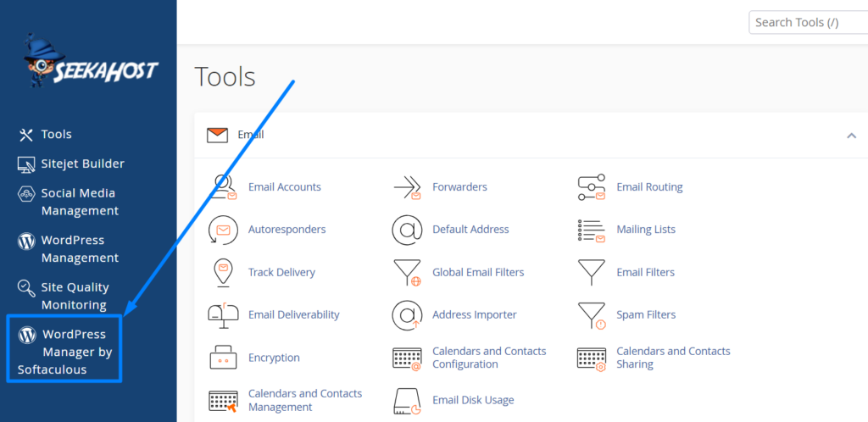Viewport: 868px width, 422px height.
Task: Open the Forwarders link
Action: tap(459, 187)
